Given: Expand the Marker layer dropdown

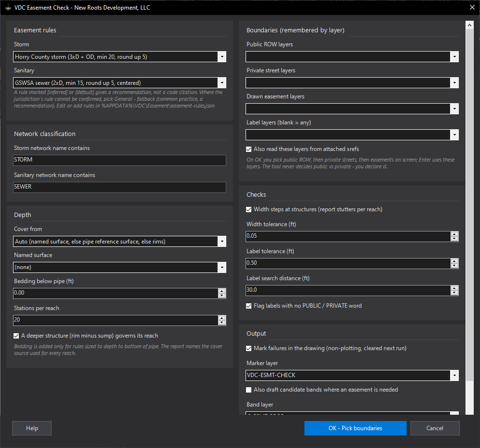Looking at the screenshot, I should coord(454,376).
